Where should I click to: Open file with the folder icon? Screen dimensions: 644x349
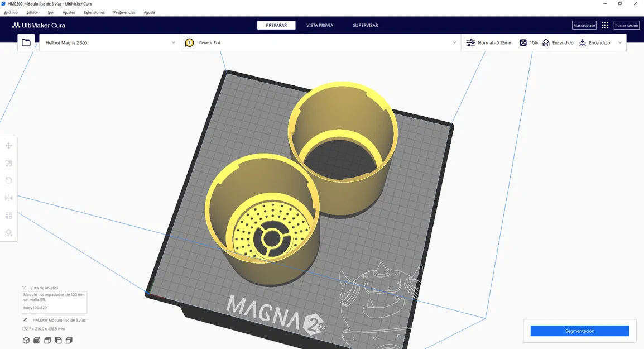(26, 43)
